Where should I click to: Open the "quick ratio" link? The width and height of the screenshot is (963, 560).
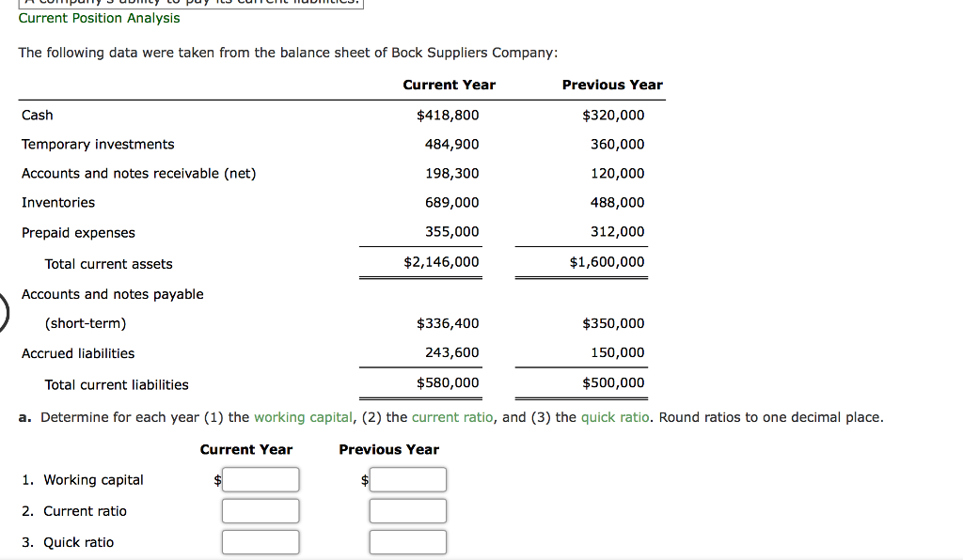point(615,416)
